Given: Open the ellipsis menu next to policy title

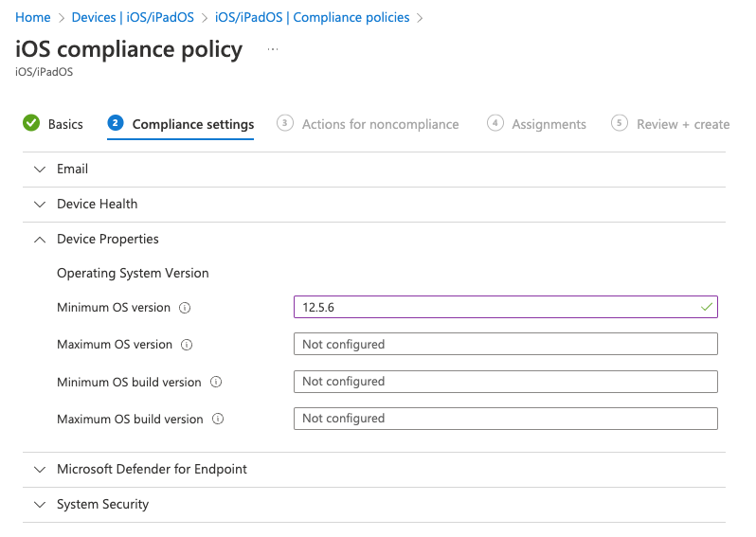Looking at the screenshot, I should (x=273, y=49).
